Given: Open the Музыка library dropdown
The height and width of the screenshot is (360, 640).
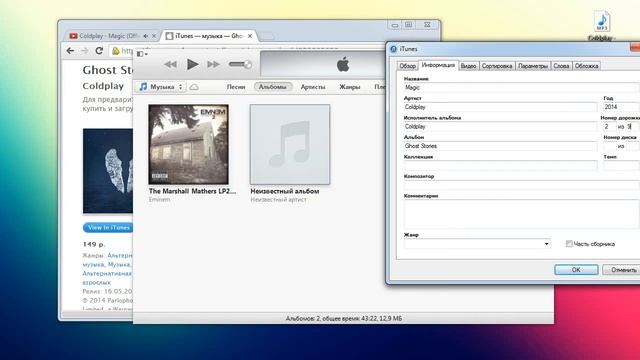Looking at the screenshot, I should (160, 87).
